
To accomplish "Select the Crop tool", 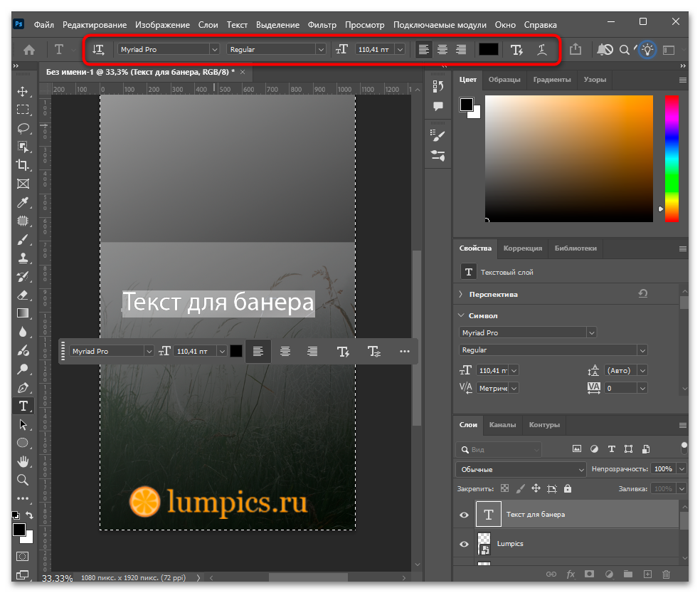I will [x=23, y=165].
